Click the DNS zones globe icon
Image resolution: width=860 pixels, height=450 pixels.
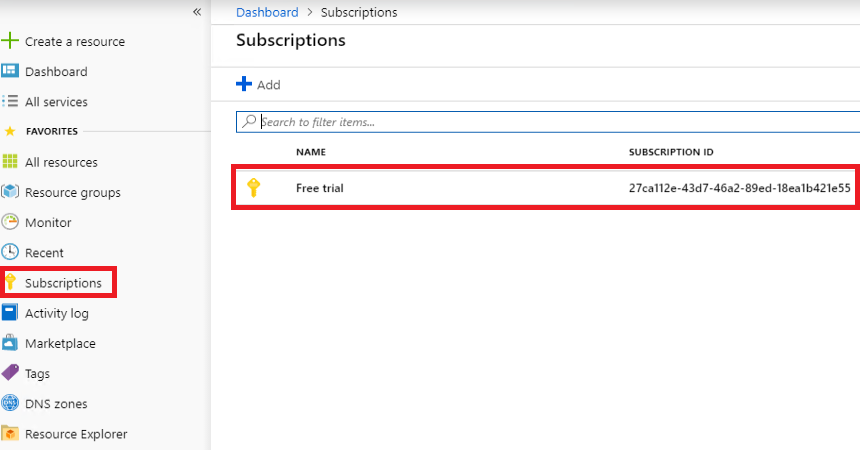tap(10, 404)
